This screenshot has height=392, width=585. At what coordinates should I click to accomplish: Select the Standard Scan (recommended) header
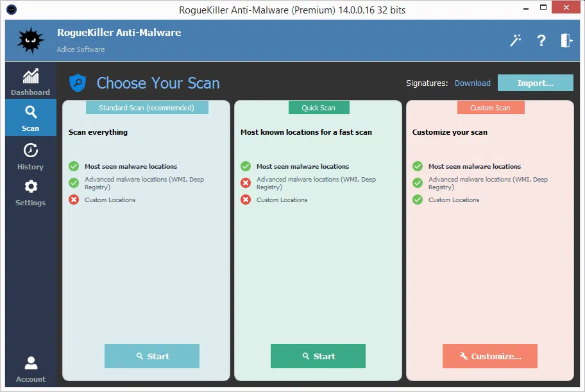(x=147, y=108)
